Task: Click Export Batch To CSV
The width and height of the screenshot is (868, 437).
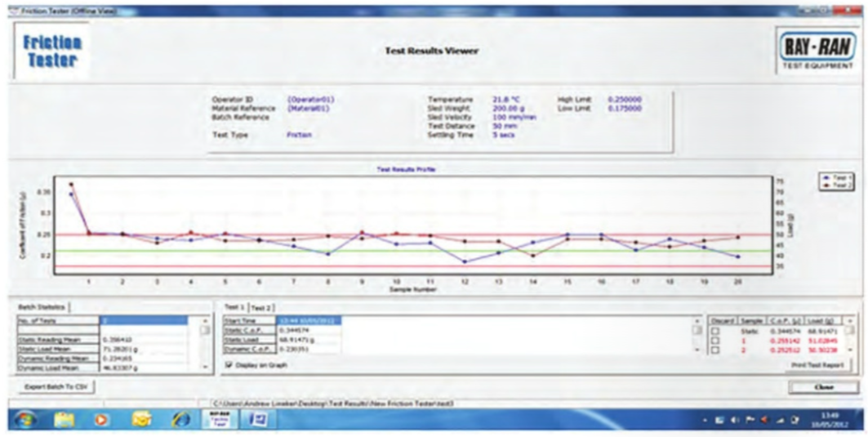Action: [x=56, y=386]
